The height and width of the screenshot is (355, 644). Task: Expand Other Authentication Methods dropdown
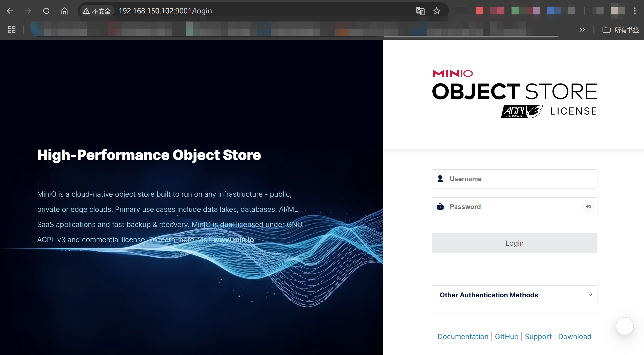[x=514, y=295]
